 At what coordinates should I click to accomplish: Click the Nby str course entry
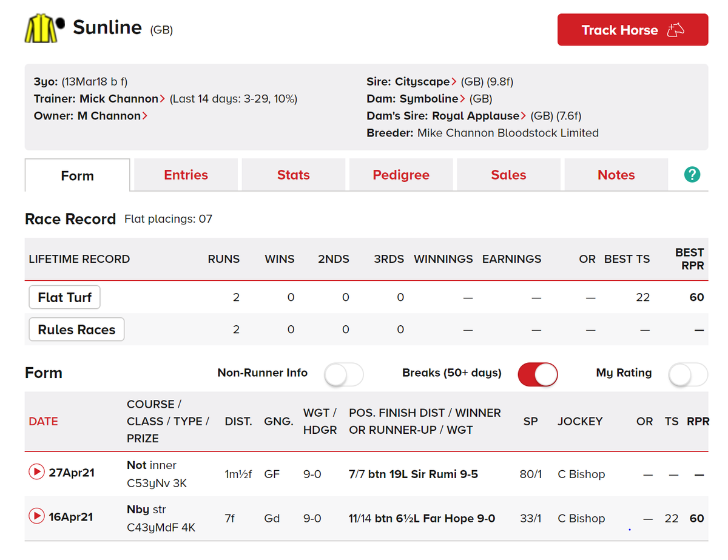click(146, 509)
